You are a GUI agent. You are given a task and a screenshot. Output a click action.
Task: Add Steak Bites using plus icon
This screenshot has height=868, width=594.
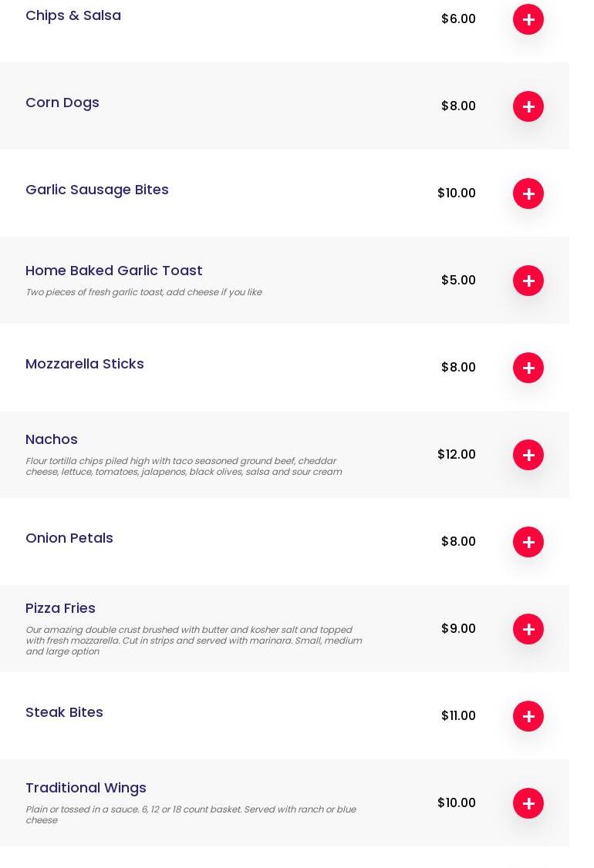(528, 716)
